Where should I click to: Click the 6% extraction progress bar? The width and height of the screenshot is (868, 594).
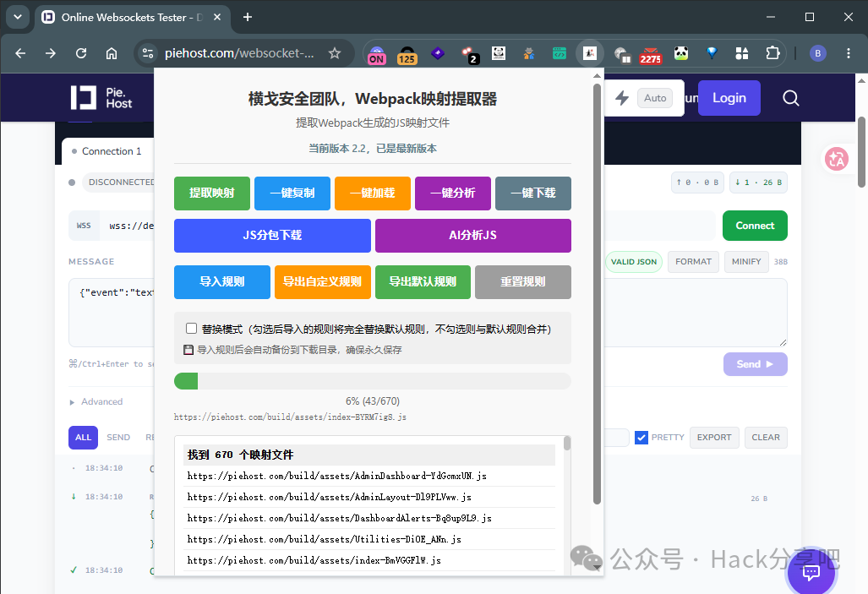[373, 381]
